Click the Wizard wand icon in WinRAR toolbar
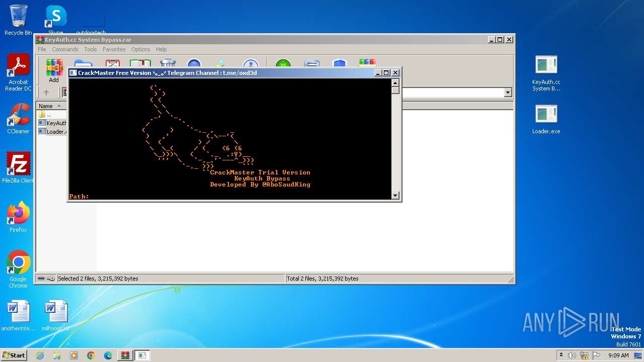Image resolution: width=644 pixels, height=362 pixels. click(x=221, y=63)
